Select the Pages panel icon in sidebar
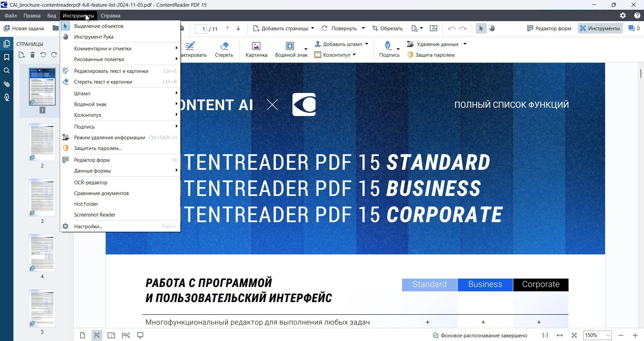 coord(7,44)
